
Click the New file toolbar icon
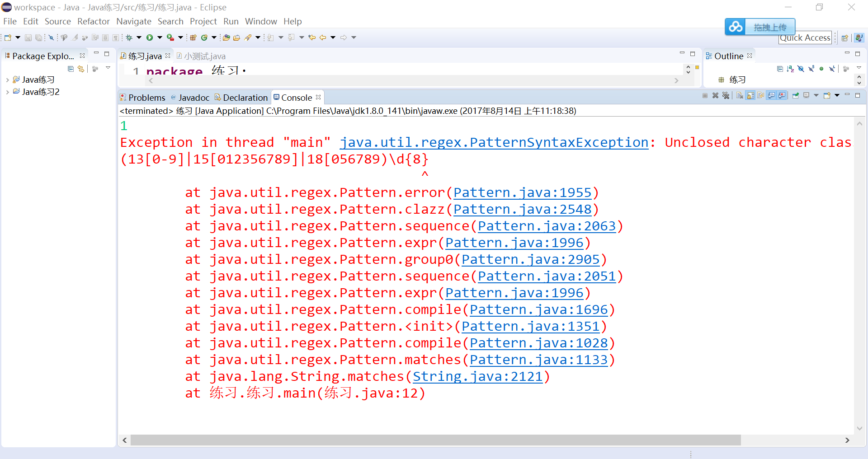[x=8, y=37]
